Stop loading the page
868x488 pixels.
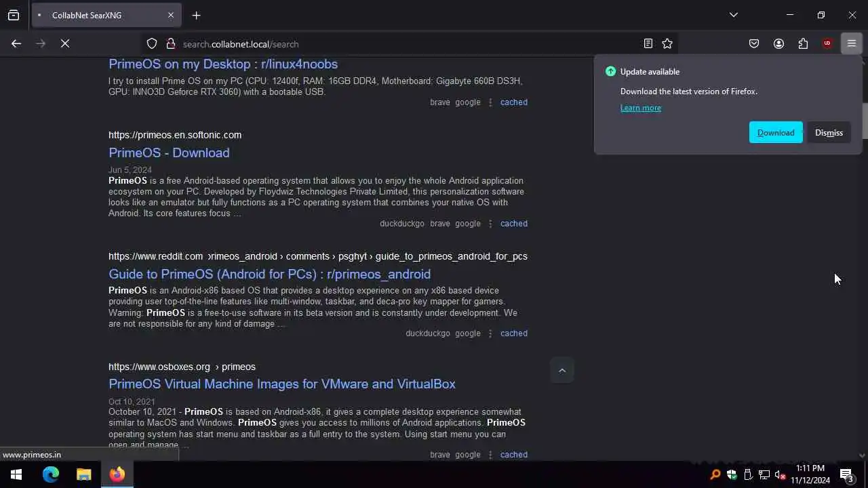pyautogui.click(x=65, y=43)
